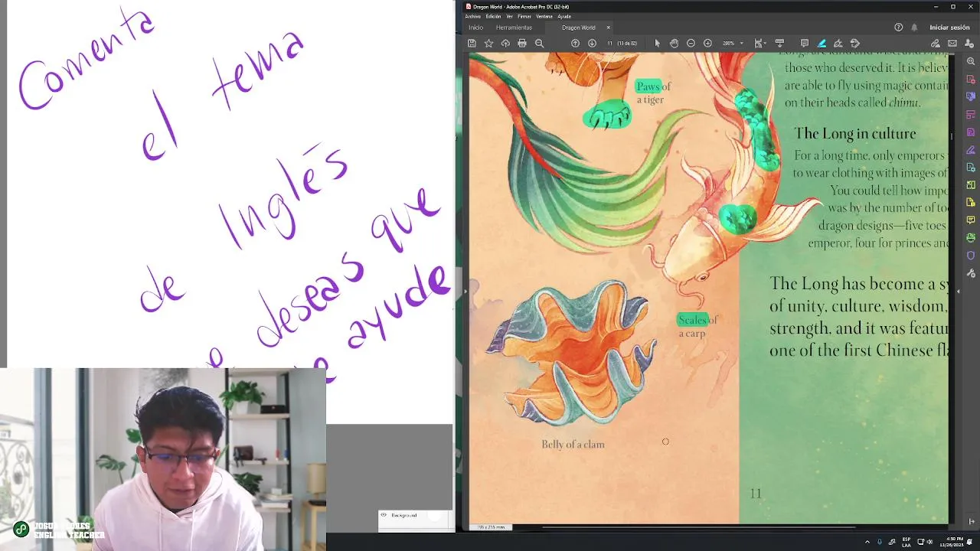Open the find text magnifier

pos(539,44)
